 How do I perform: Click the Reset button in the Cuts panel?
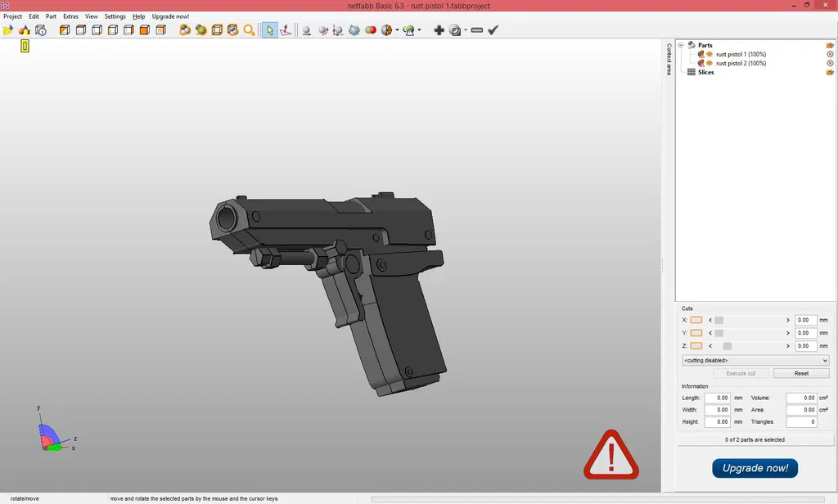point(800,373)
